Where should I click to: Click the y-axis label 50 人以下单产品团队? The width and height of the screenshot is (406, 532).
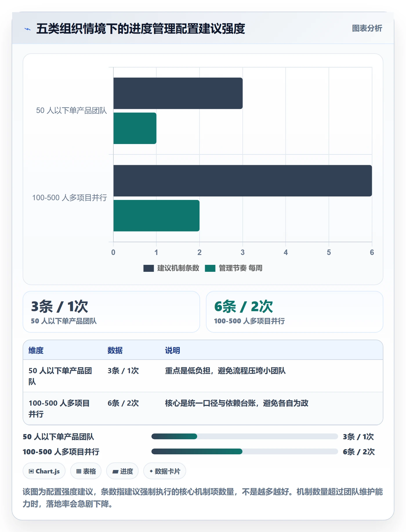click(71, 111)
